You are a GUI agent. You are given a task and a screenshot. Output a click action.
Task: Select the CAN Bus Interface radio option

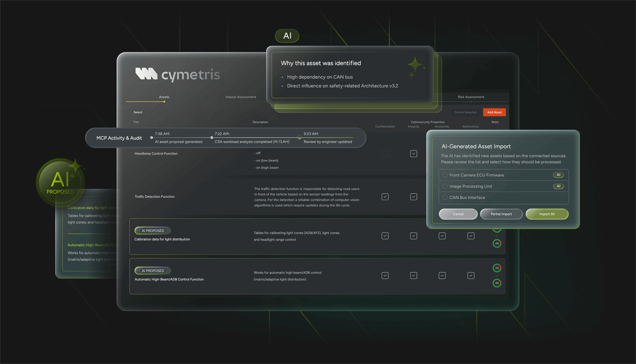(x=445, y=197)
